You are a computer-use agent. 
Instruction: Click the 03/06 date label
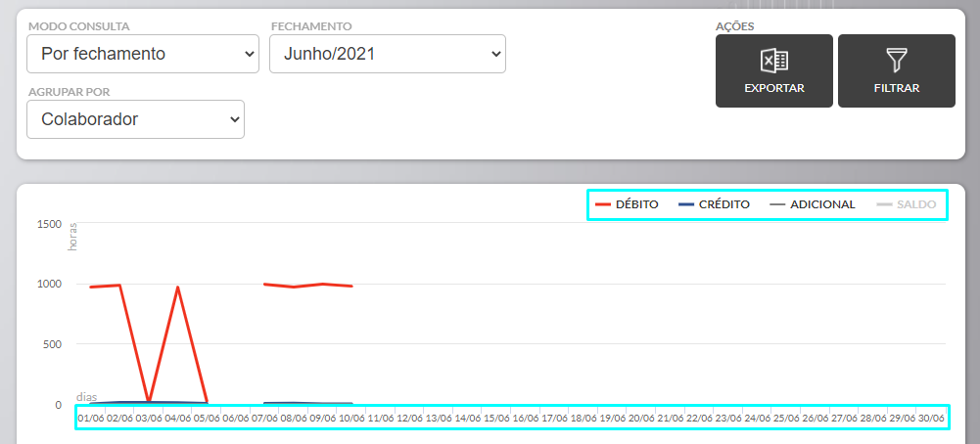[149, 418]
